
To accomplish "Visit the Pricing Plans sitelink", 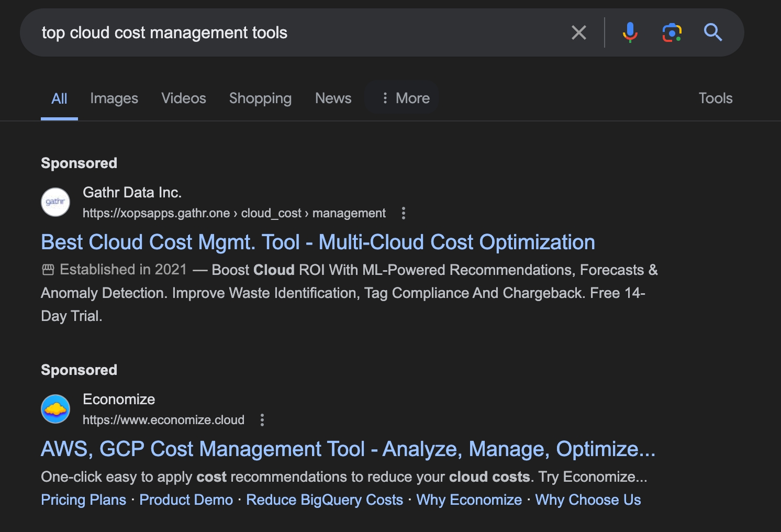I will (83, 500).
